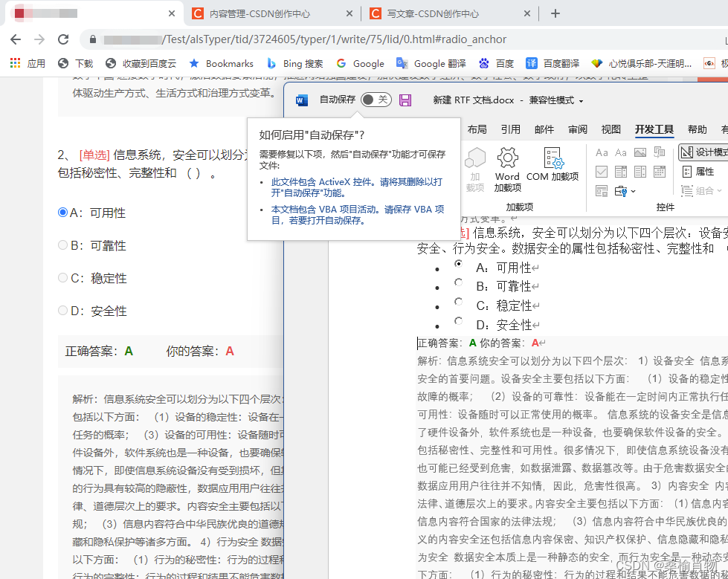Open the 应用 apps shortcut in bookmarks bar

tap(28, 64)
